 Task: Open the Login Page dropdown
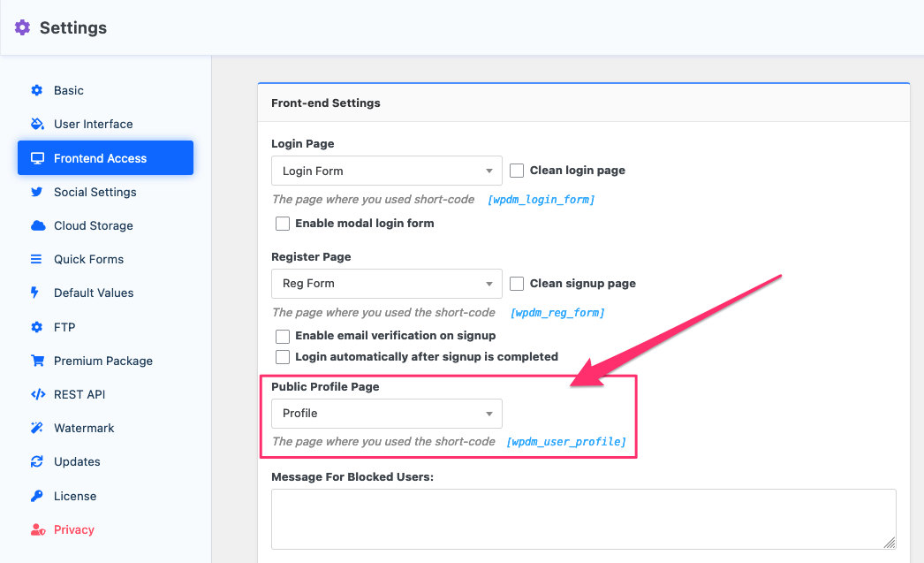386,170
